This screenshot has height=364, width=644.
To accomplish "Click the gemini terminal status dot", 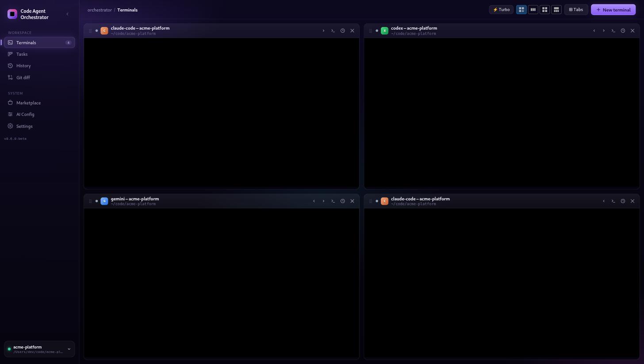I will coord(96,201).
